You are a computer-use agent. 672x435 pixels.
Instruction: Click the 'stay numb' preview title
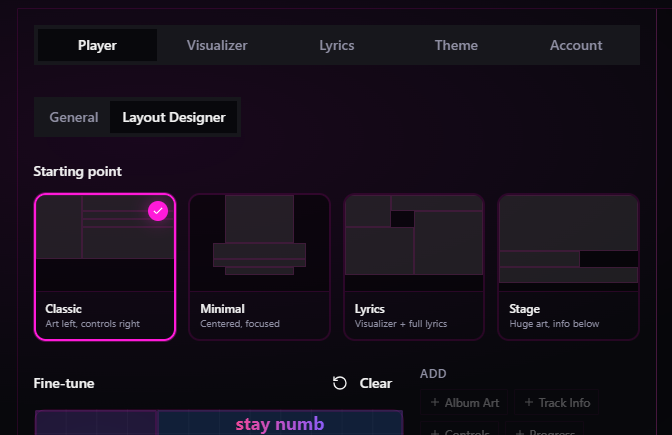(280, 424)
